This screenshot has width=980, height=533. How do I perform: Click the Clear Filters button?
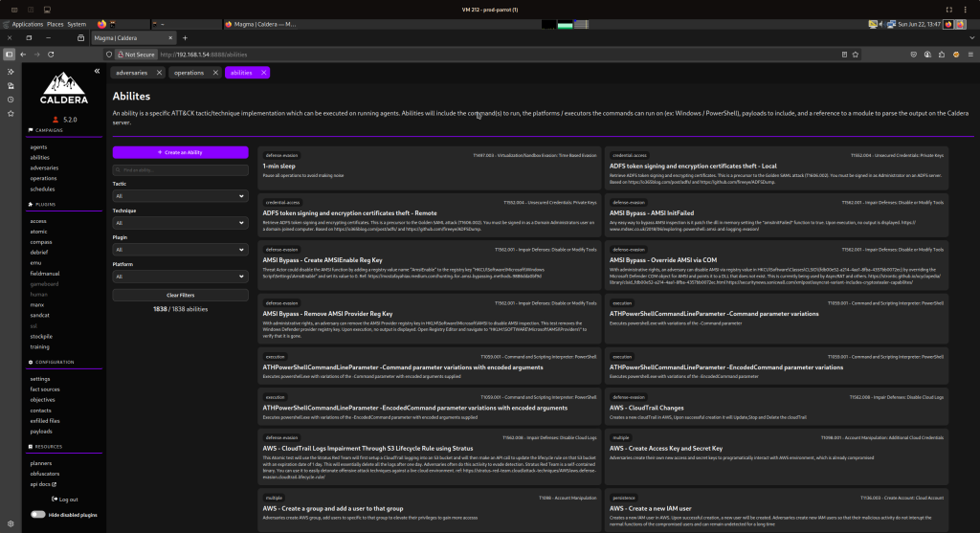tap(180, 295)
